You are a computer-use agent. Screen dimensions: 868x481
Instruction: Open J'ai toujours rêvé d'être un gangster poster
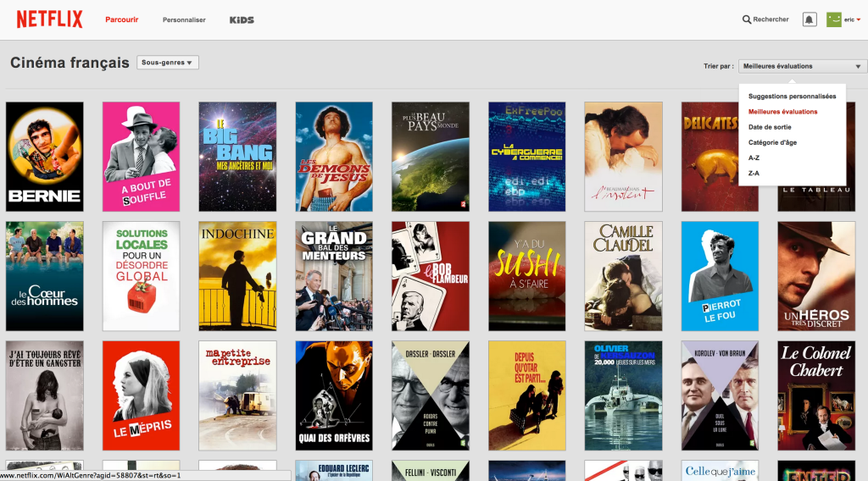(x=45, y=395)
